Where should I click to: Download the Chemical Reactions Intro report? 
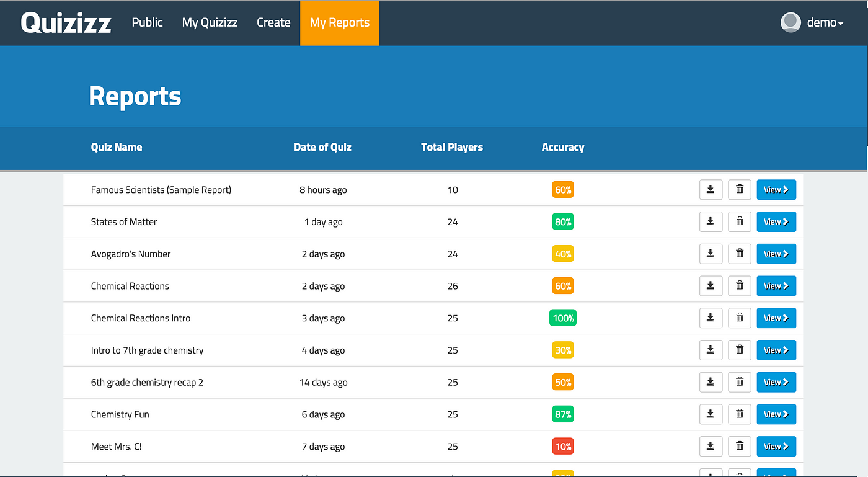click(711, 318)
